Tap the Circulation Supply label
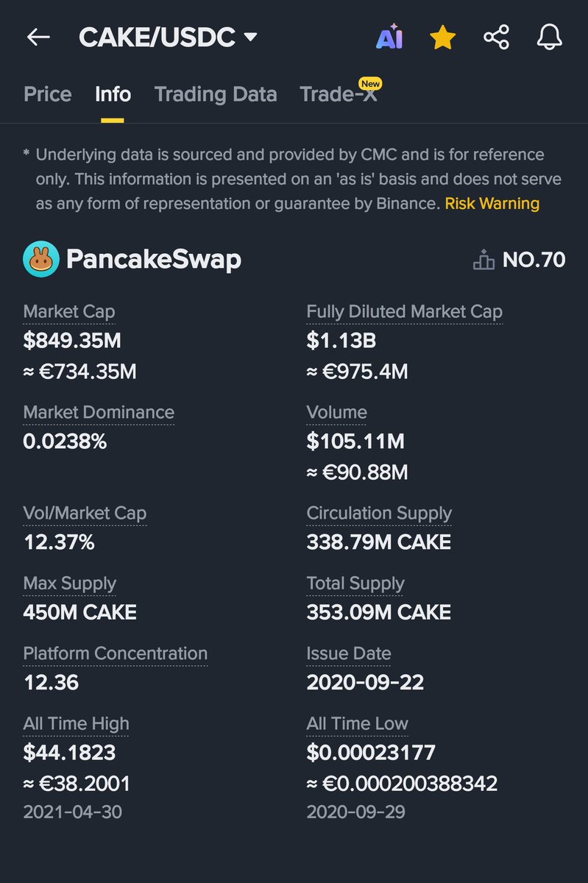 click(379, 513)
